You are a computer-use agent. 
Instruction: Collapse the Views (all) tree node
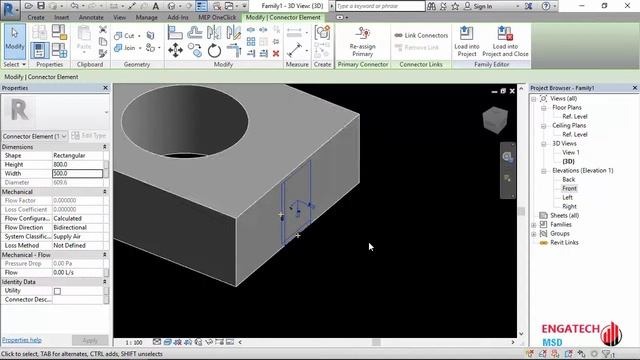click(534, 99)
